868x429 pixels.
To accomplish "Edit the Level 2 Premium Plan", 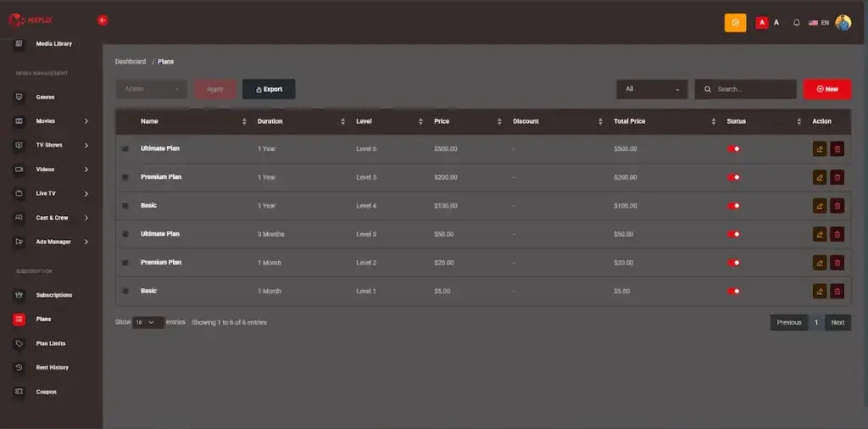I will pos(820,263).
